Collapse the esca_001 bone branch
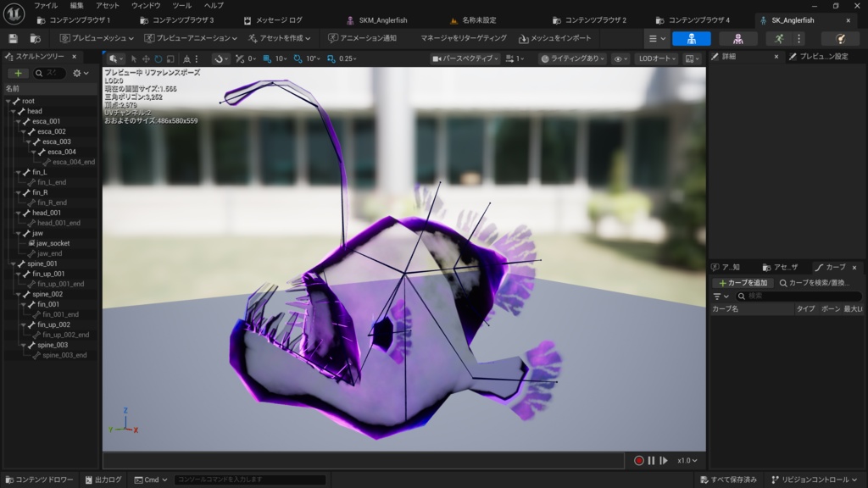 pos(19,122)
